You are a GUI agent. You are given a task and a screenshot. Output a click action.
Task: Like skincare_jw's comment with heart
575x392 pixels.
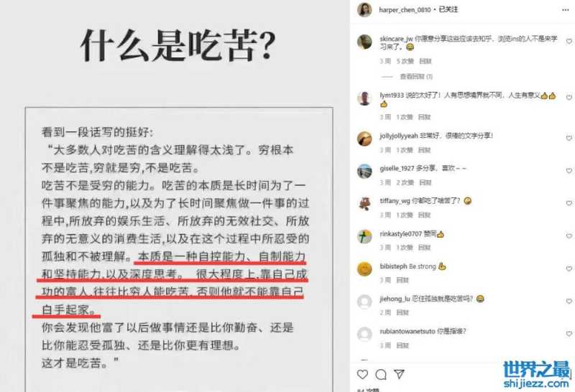click(569, 42)
